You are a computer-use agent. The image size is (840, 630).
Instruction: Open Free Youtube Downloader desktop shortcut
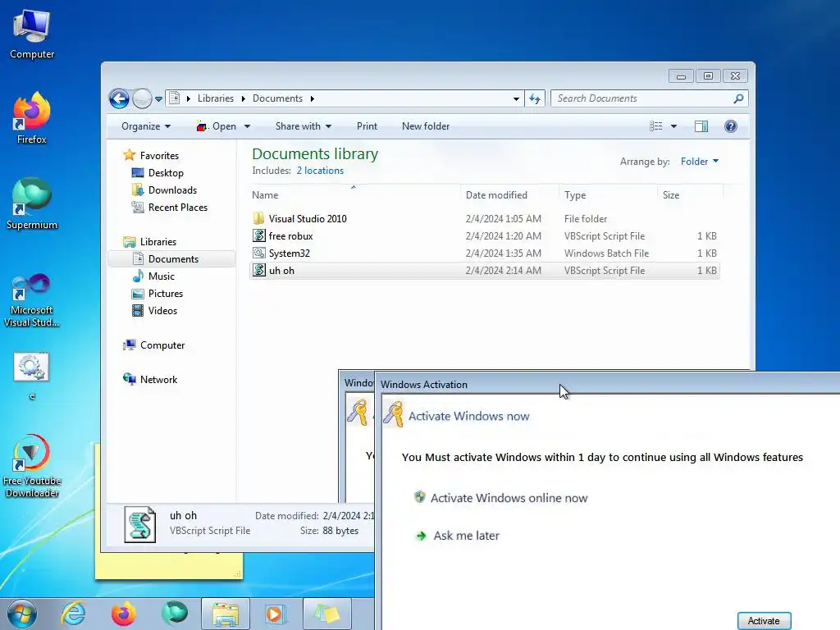(32, 465)
